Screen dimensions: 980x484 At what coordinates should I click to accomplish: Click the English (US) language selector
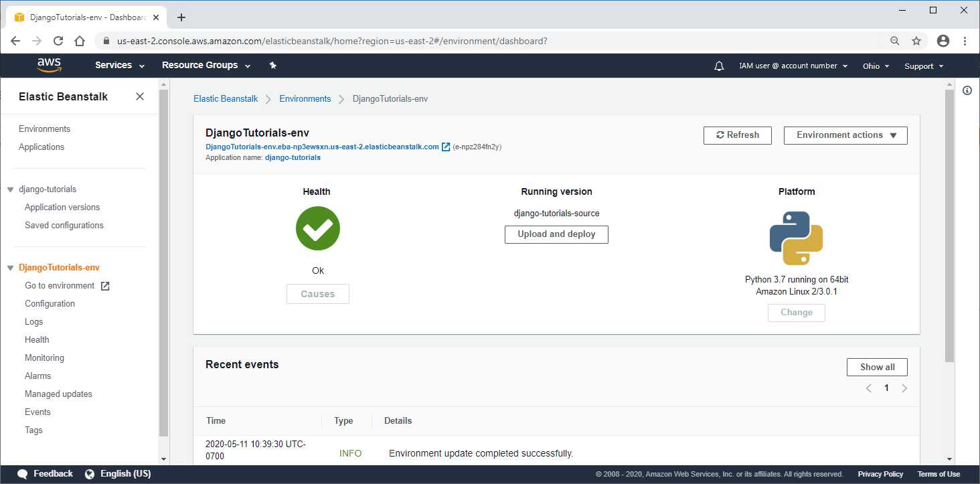click(125, 474)
